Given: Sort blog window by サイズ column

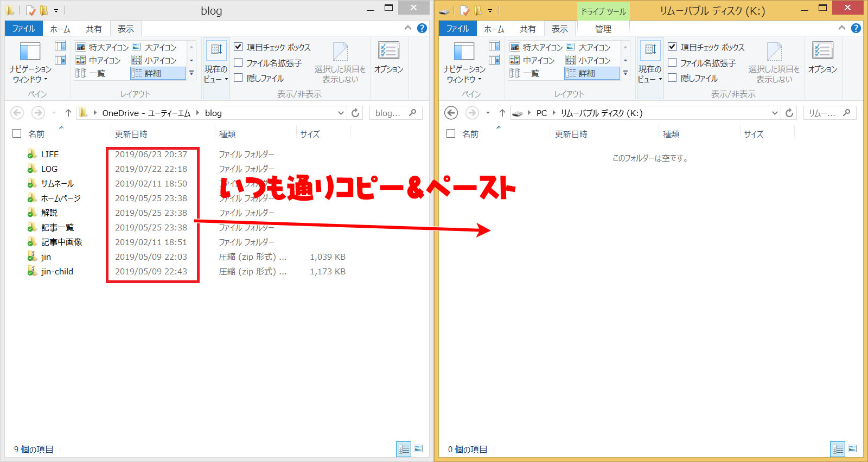Looking at the screenshot, I should click(x=323, y=134).
